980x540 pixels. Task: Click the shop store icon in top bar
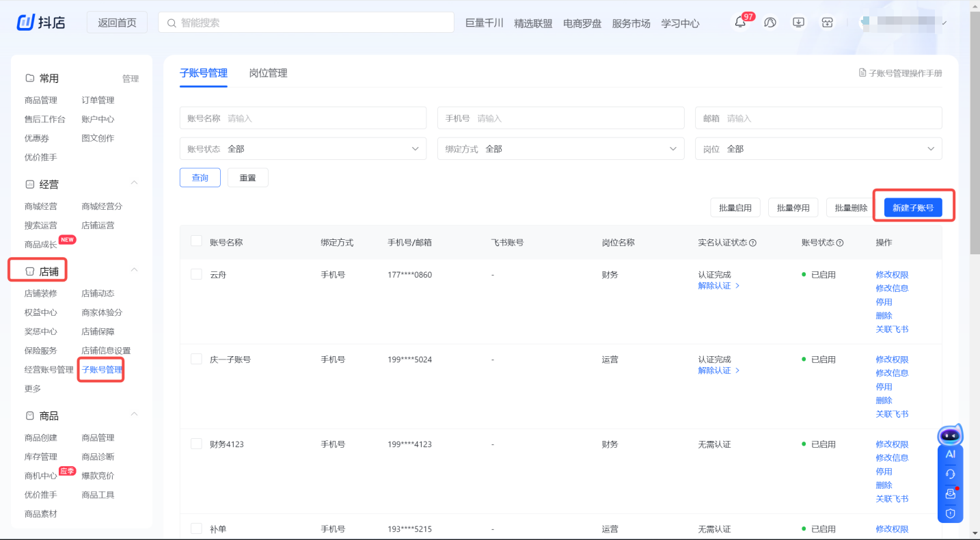[x=827, y=23]
